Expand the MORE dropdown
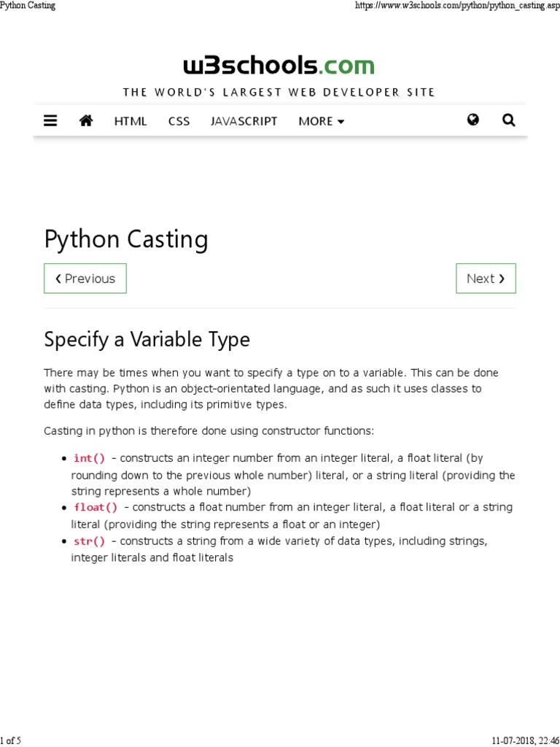This screenshot has width=560, height=747. click(321, 121)
